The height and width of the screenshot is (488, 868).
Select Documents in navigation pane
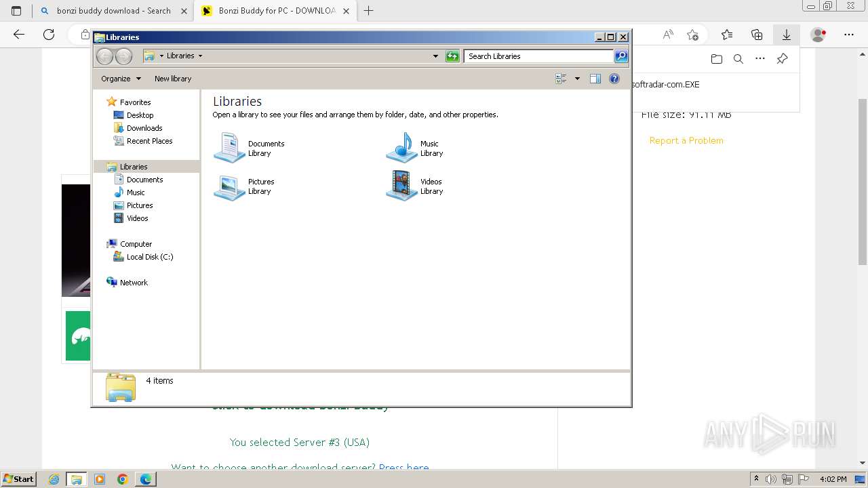coord(144,180)
